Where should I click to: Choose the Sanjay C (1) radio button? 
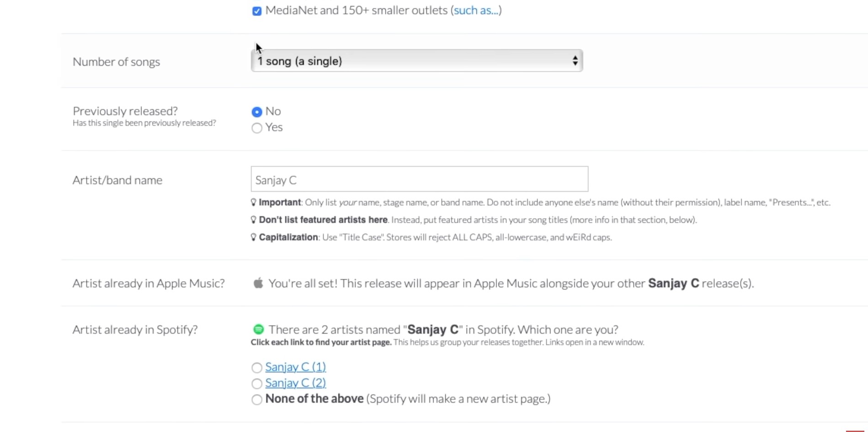tap(257, 368)
